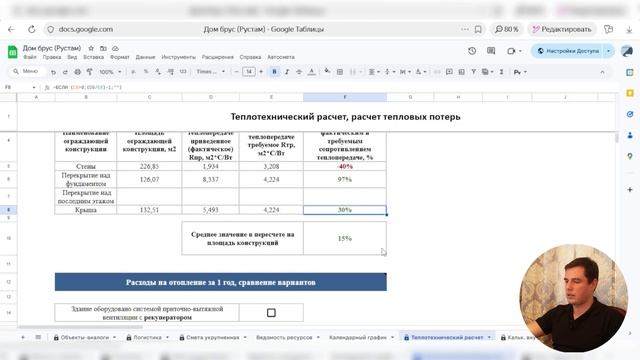Open the all sheets list icon
Viewport: 640px width, 360px height.
point(38,337)
